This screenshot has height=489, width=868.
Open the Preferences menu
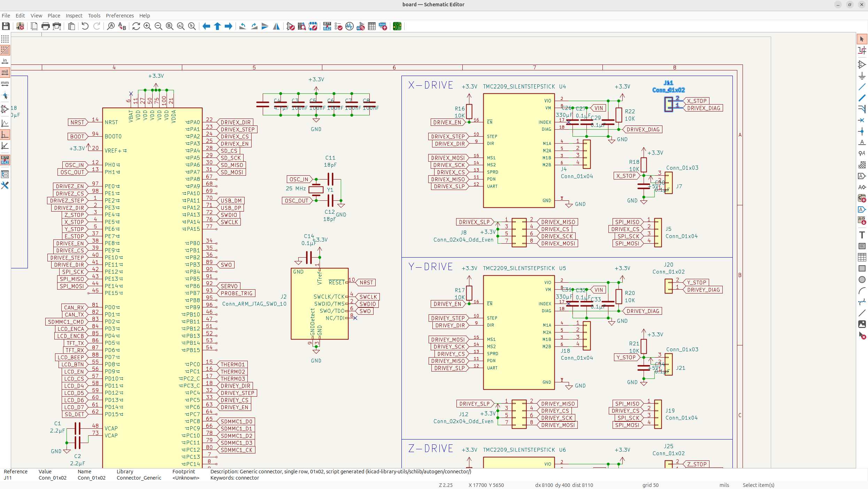[x=120, y=16]
